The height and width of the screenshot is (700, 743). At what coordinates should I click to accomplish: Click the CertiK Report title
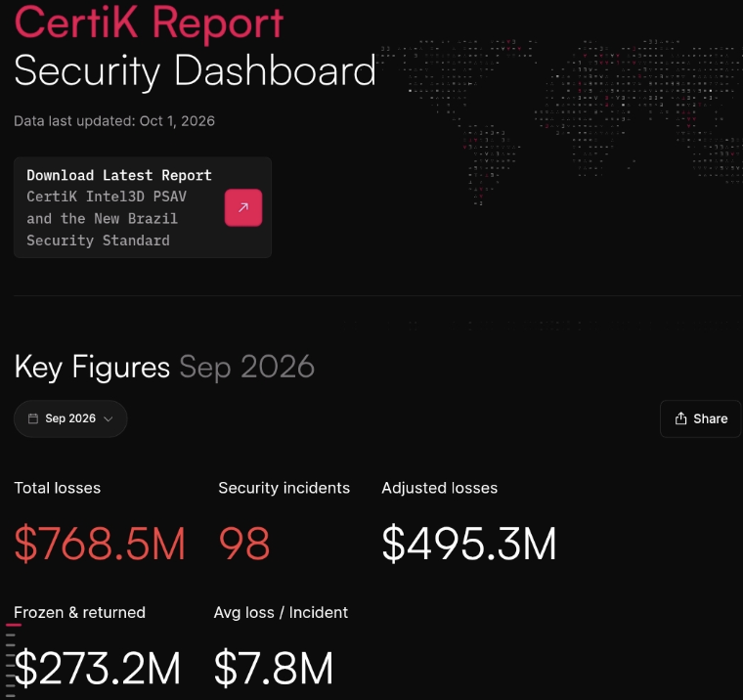149,22
